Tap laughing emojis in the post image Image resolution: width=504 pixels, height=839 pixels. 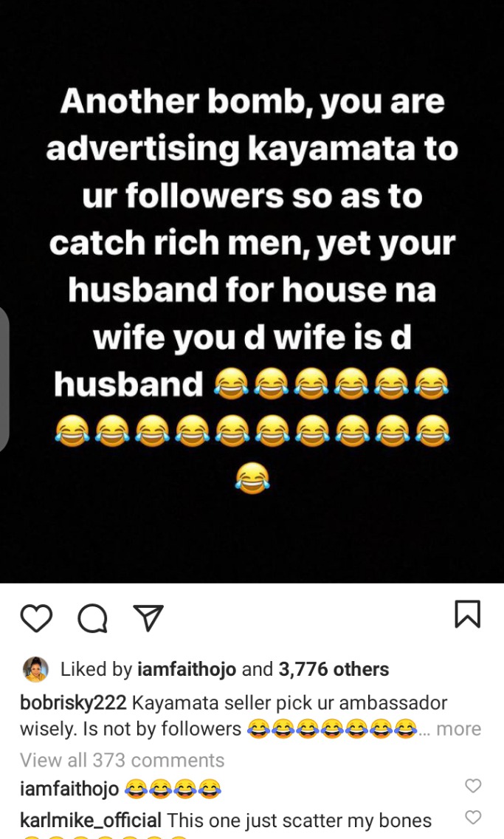(x=252, y=431)
